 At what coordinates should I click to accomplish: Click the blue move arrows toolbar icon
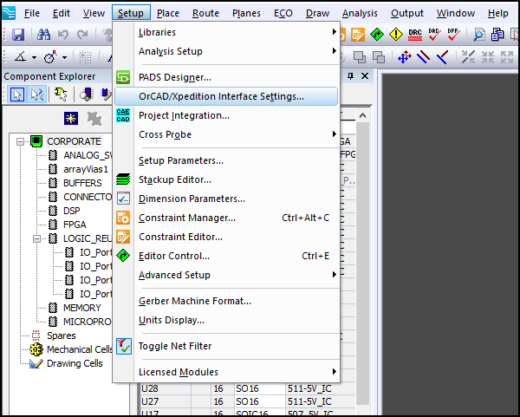(x=404, y=57)
